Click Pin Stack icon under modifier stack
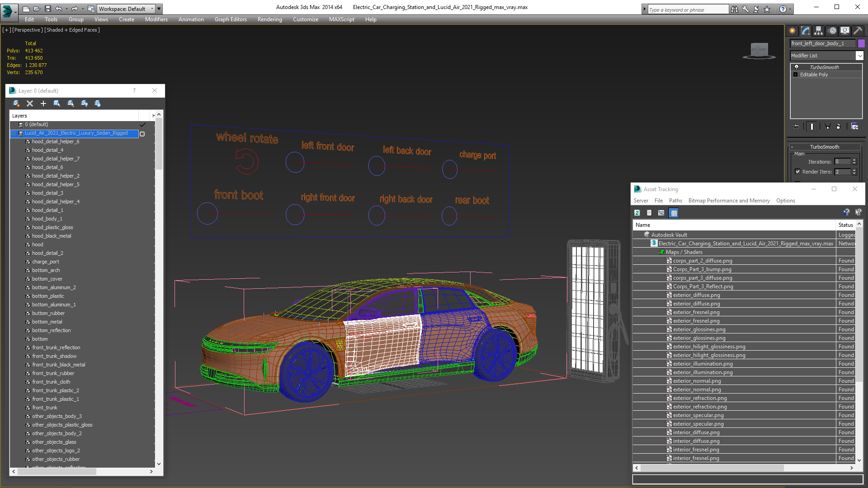 coord(796,127)
